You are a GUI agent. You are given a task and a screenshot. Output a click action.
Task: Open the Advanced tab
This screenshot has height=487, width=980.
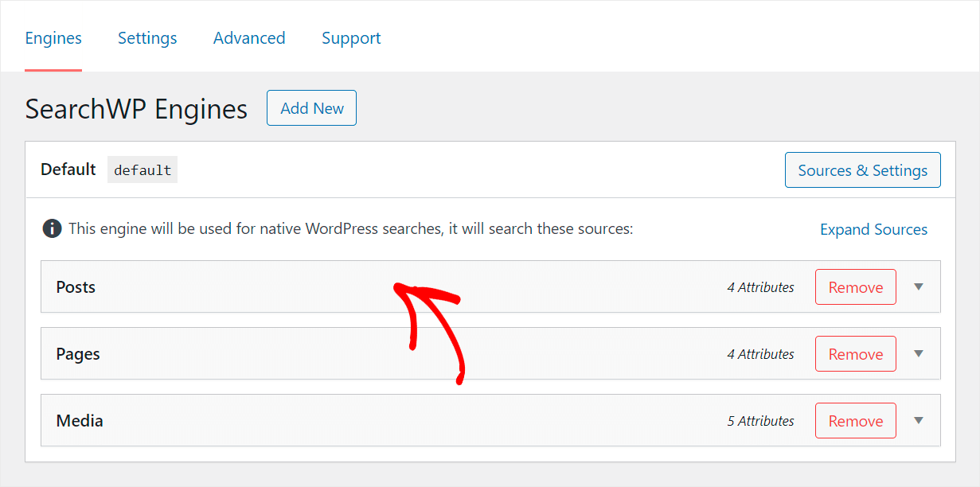click(249, 38)
